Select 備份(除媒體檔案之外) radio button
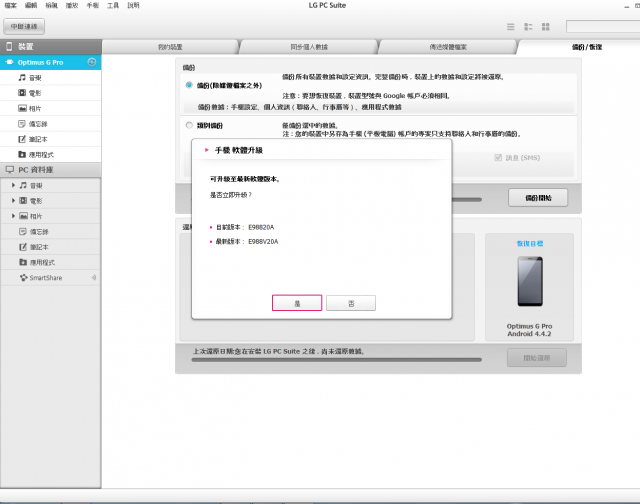This screenshot has height=504, width=640. (189, 85)
